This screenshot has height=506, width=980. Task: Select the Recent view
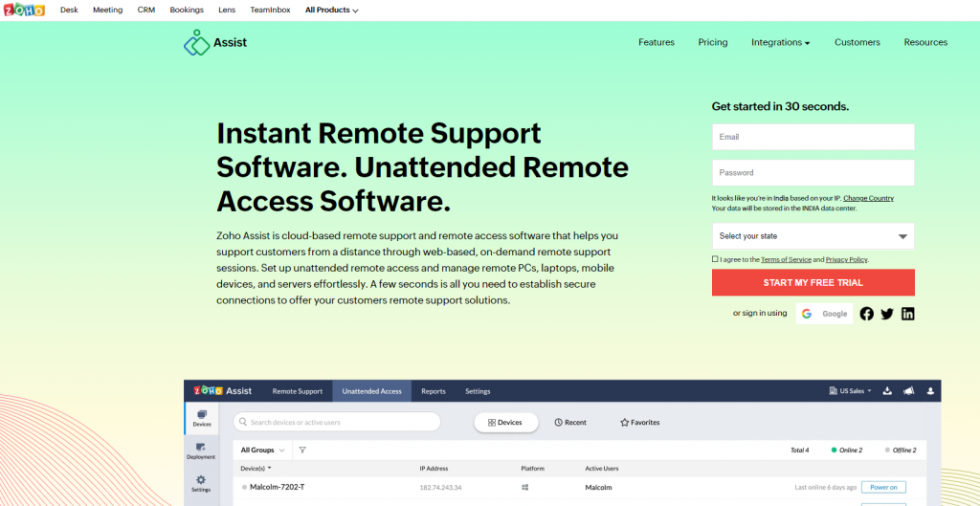click(570, 422)
